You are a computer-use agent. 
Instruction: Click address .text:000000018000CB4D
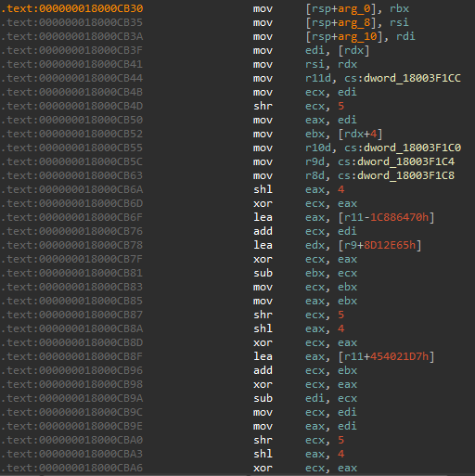pyautogui.click(x=71, y=106)
